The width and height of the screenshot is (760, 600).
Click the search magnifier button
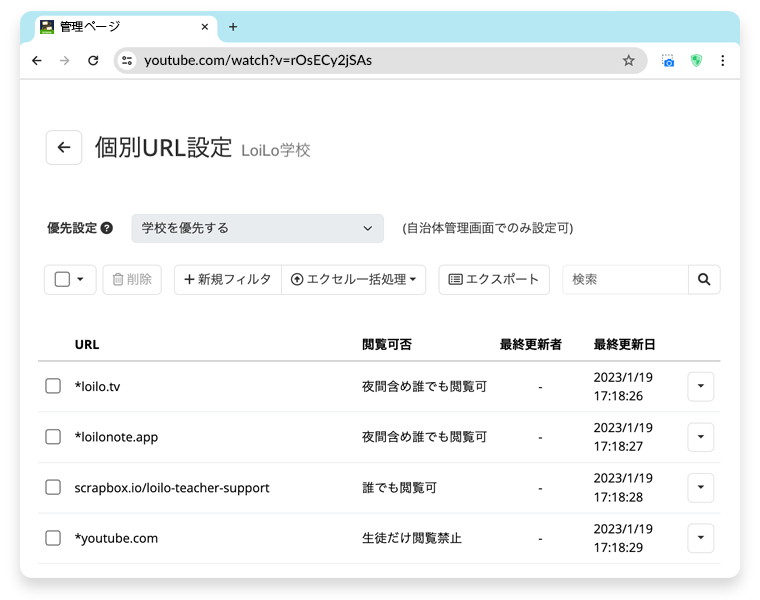(x=704, y=279)
